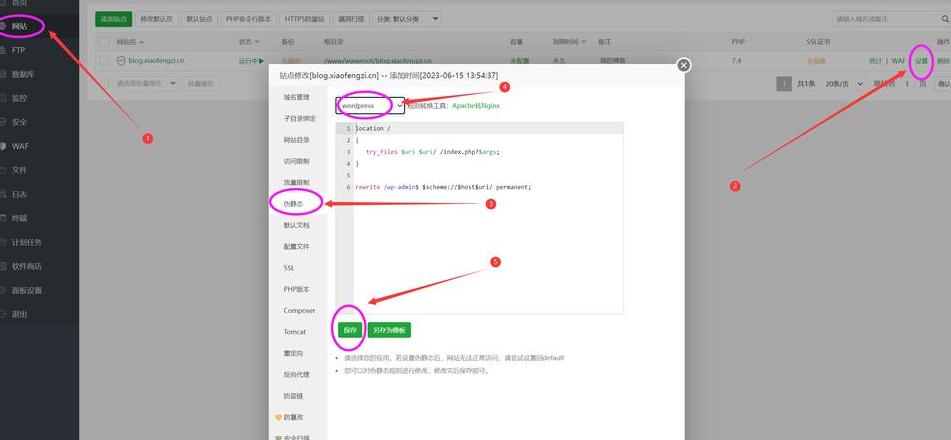
Task: Click the green 添加站点 button
Action: [113, 19]
